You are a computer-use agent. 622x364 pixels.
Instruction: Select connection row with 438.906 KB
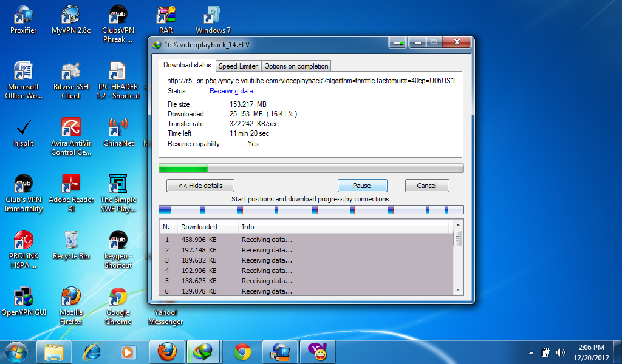coord(306,240)
